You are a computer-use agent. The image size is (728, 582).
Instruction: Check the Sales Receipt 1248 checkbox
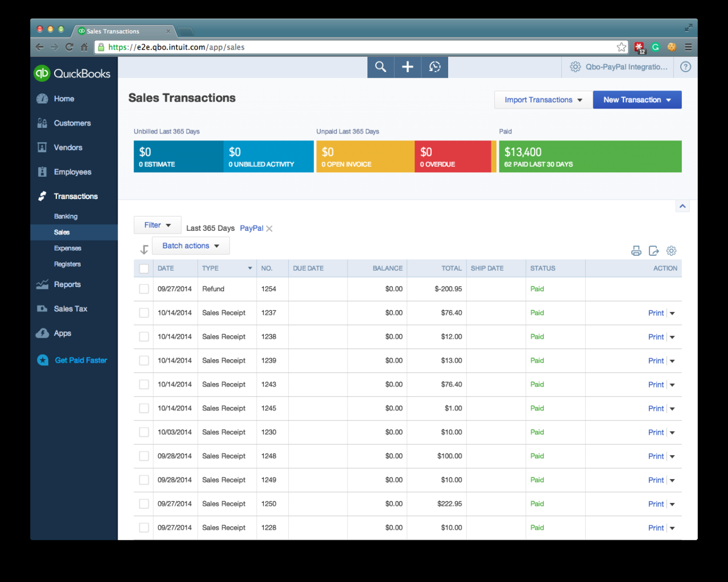coord(144,456)
